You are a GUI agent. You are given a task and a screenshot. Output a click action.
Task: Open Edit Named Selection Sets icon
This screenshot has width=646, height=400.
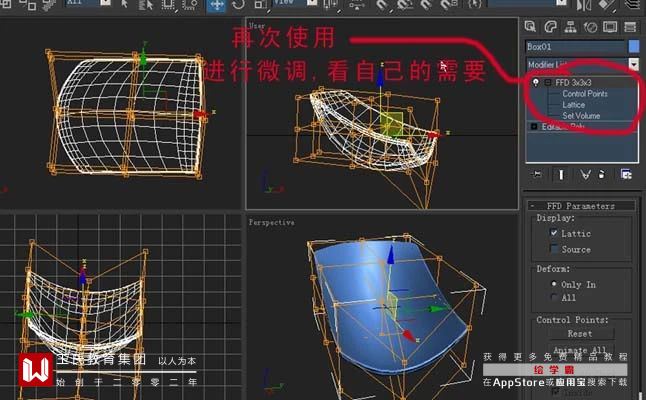475,5
